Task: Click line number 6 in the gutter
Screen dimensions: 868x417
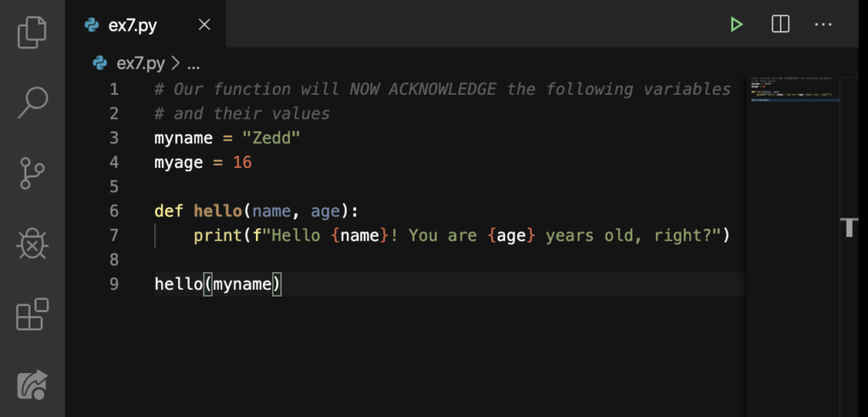Action: pyautogui.click(x=114, y=211)
